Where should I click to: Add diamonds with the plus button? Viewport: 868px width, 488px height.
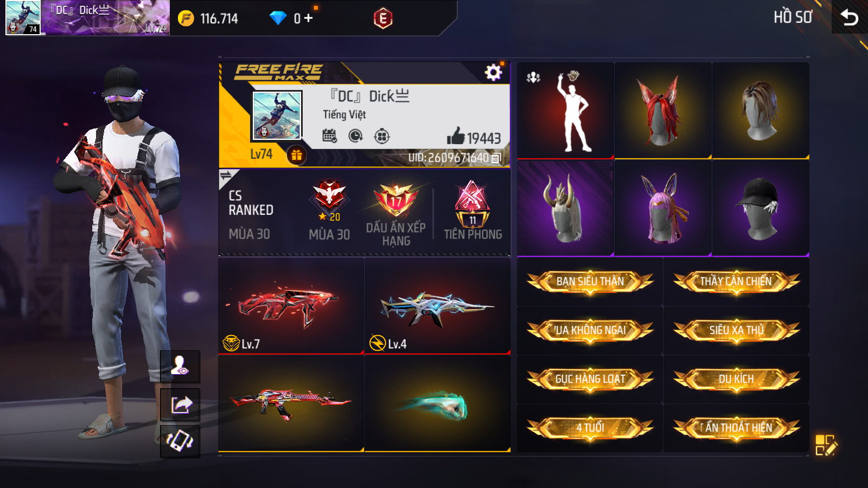point(308,18)
